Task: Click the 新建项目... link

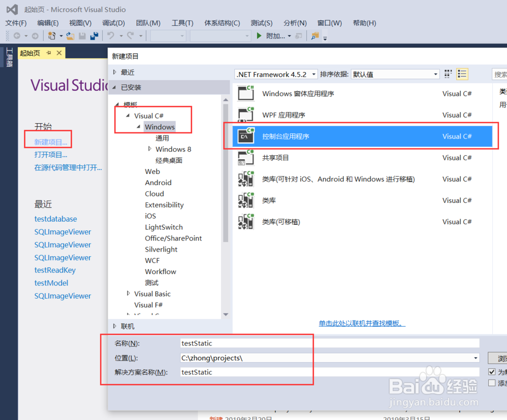Action: click(x=51, y=142)
